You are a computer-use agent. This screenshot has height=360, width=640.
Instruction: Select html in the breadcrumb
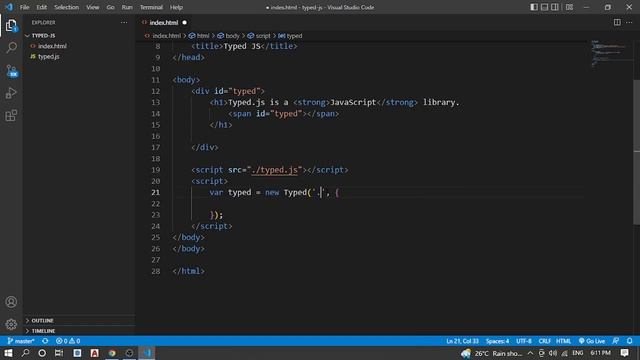[199, 36]
